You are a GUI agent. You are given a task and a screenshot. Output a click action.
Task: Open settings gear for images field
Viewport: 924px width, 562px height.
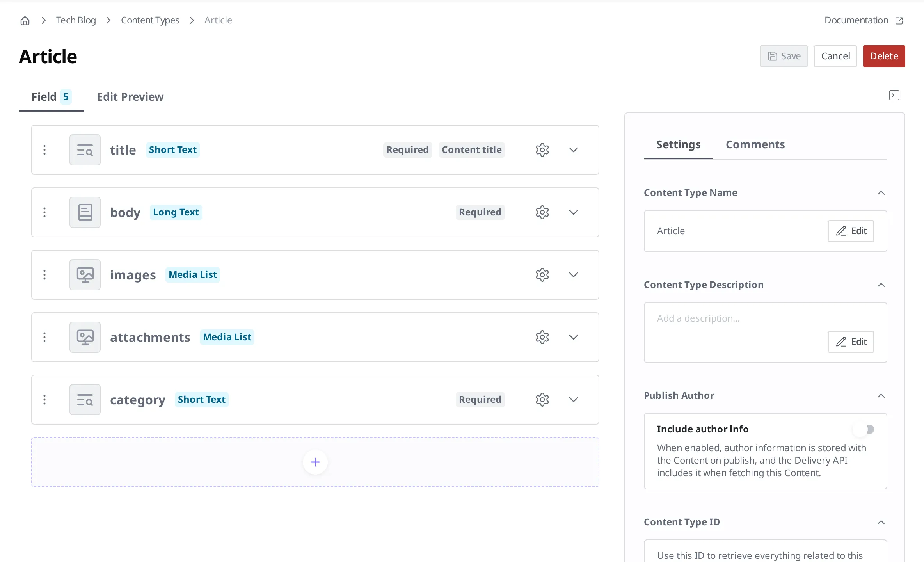pos(542,275)
